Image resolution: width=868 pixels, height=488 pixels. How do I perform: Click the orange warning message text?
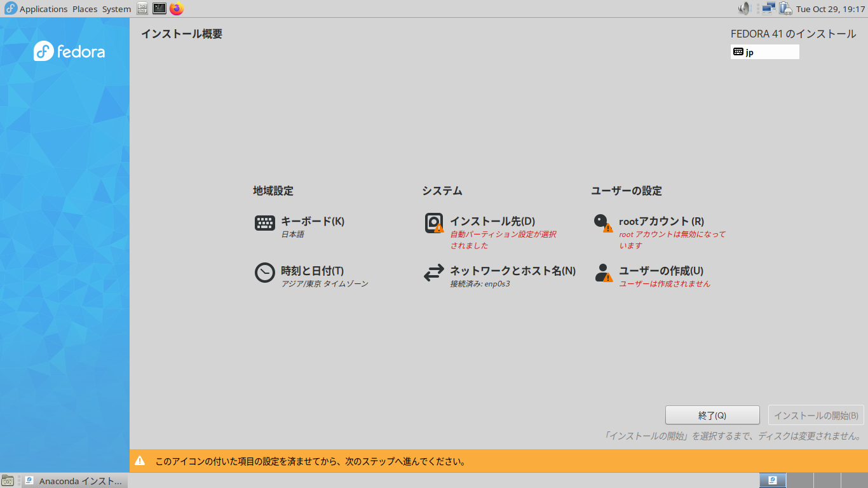click(311, 461)
